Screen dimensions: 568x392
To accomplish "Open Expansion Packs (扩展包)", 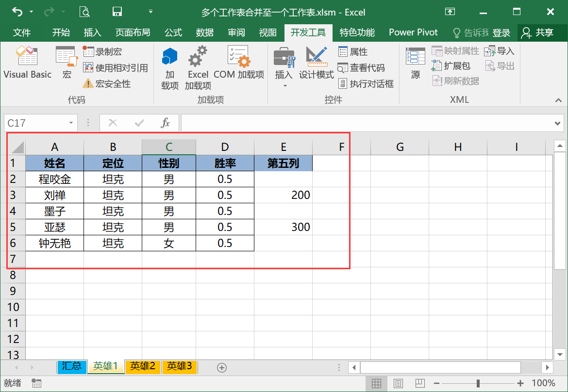I will pos(451,66).
